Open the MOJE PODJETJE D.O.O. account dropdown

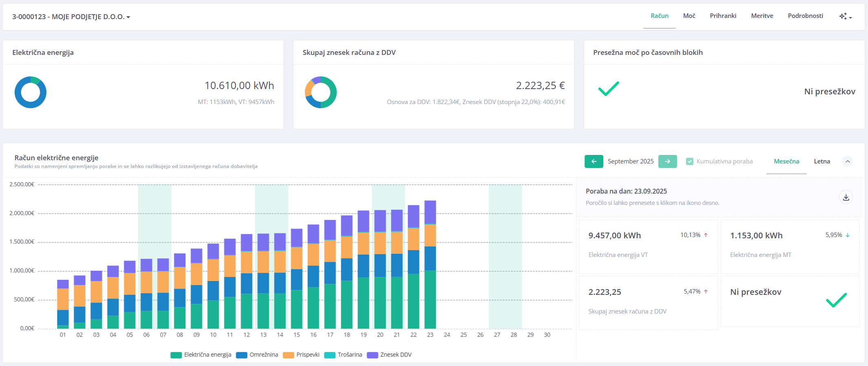click(x=71, y=17)
